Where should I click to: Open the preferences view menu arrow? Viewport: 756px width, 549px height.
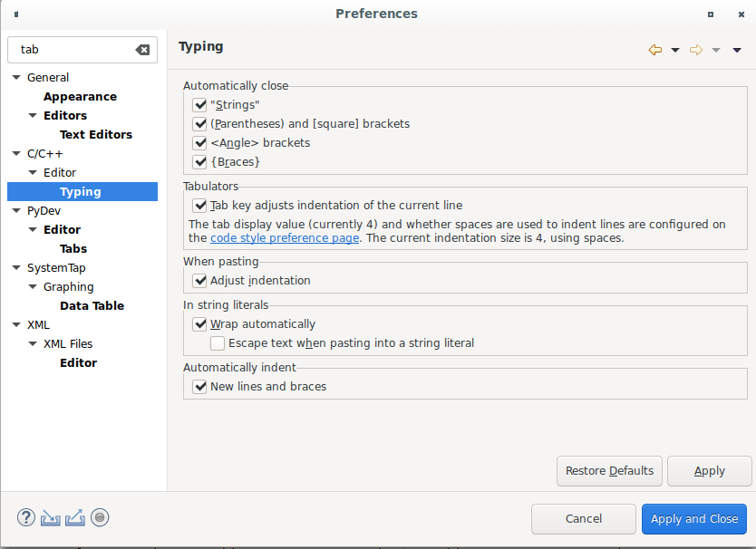737,50
